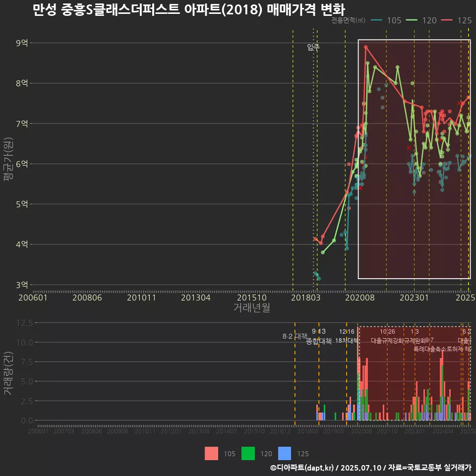The image size is (476, 476).
Task: Click the '9·13' policy marker label
Action: [319, 331]
